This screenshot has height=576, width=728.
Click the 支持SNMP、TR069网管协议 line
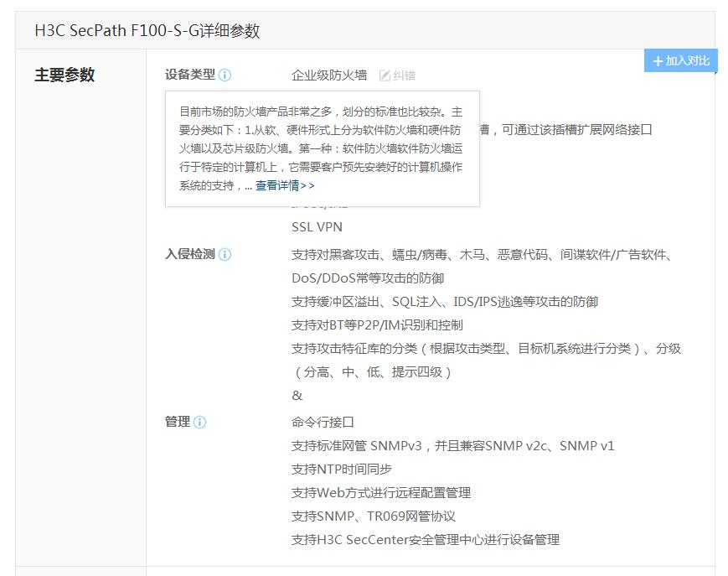(x=374, y=516)
